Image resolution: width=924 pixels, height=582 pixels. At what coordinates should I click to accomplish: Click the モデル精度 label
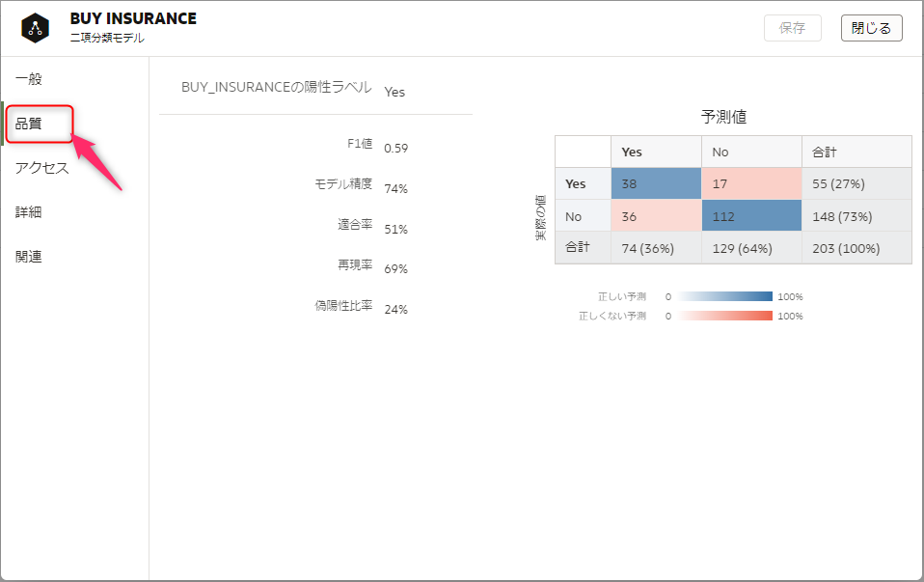pos(343,184)
